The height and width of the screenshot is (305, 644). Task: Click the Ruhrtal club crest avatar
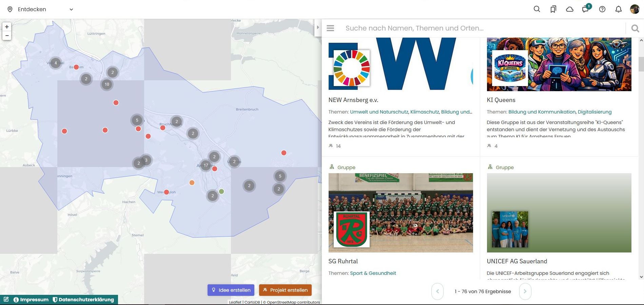[352, 229]
